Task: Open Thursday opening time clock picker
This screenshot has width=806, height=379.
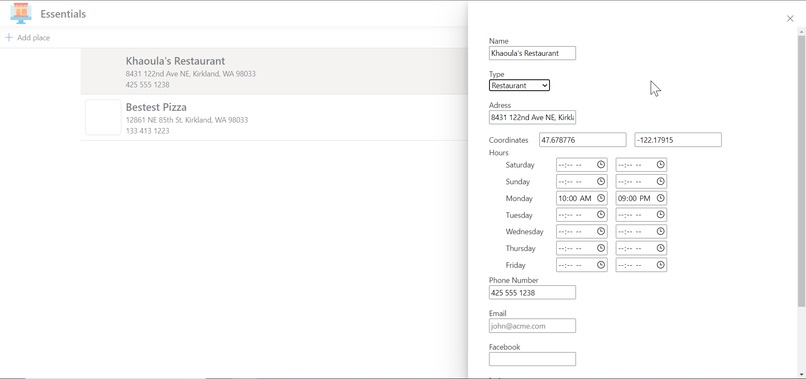Action: point(600,248)
